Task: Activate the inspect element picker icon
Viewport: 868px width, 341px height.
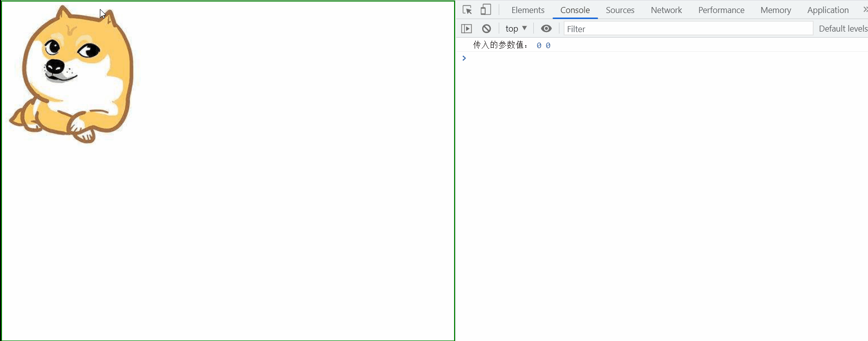Action: pyautogui.click(x=467, y=10)
